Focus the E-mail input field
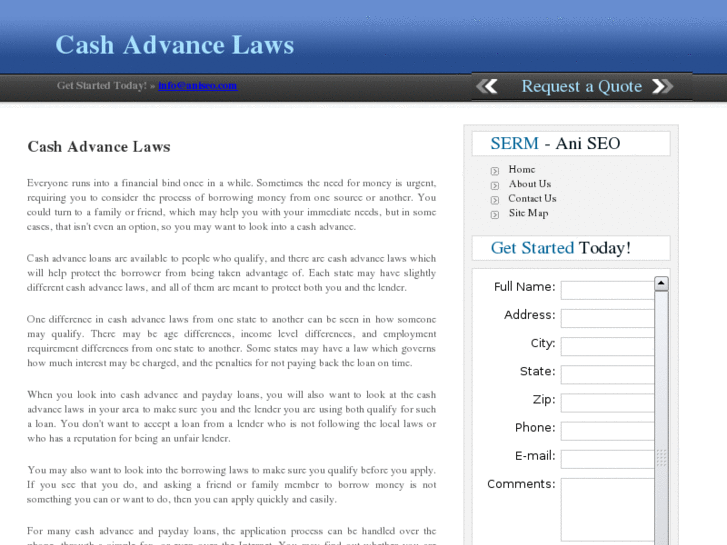 click(607, 459)
